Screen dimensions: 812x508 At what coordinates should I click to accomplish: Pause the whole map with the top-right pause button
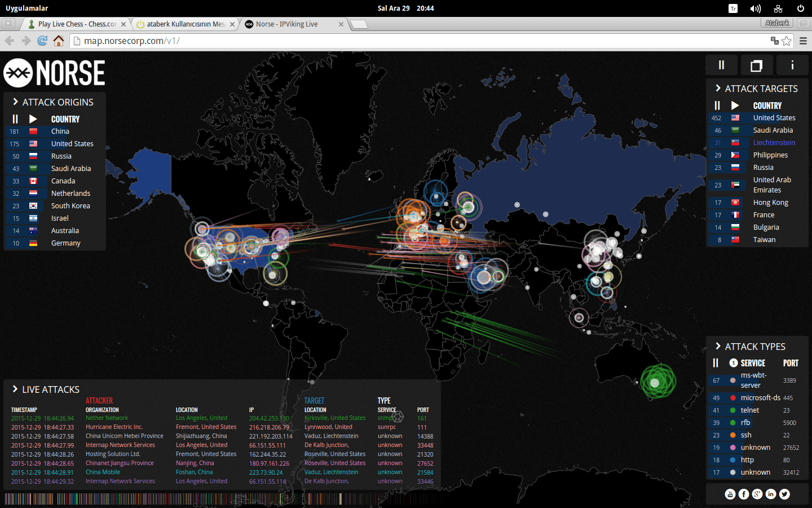(x=721, y=65)
